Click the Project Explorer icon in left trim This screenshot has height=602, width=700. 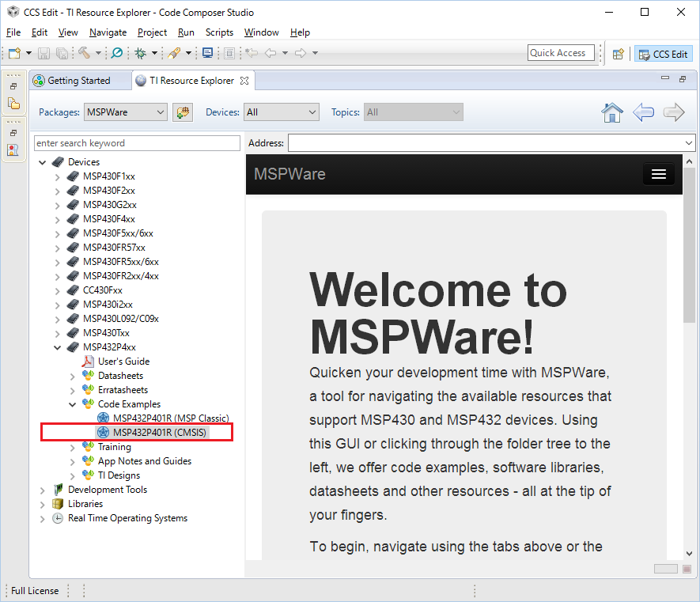(13, 104)
